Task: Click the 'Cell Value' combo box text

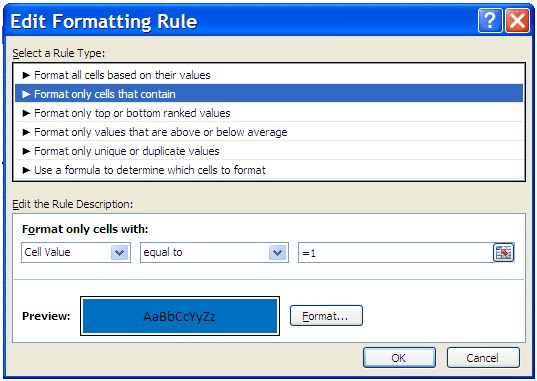Action: point(47,252)
